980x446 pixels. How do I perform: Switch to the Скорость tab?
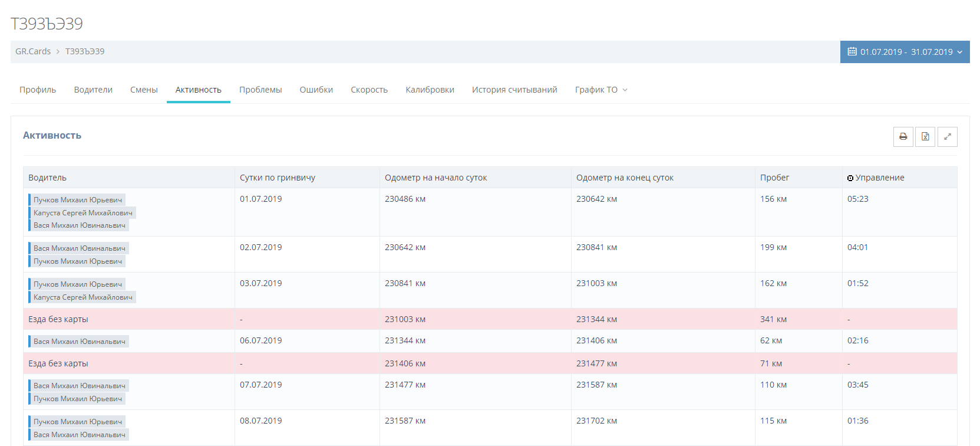(369, 90)
